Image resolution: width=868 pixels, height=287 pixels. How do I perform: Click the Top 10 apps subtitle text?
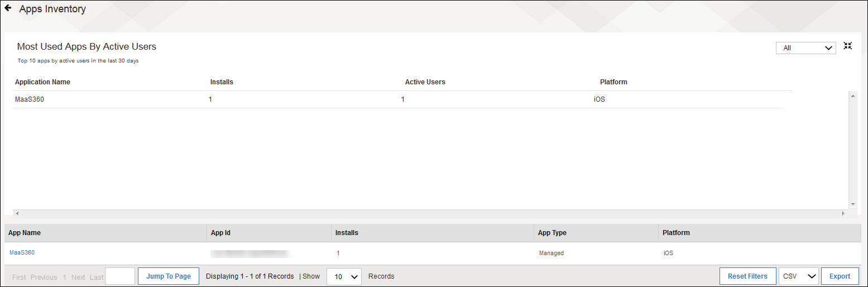tap(78, 61)
